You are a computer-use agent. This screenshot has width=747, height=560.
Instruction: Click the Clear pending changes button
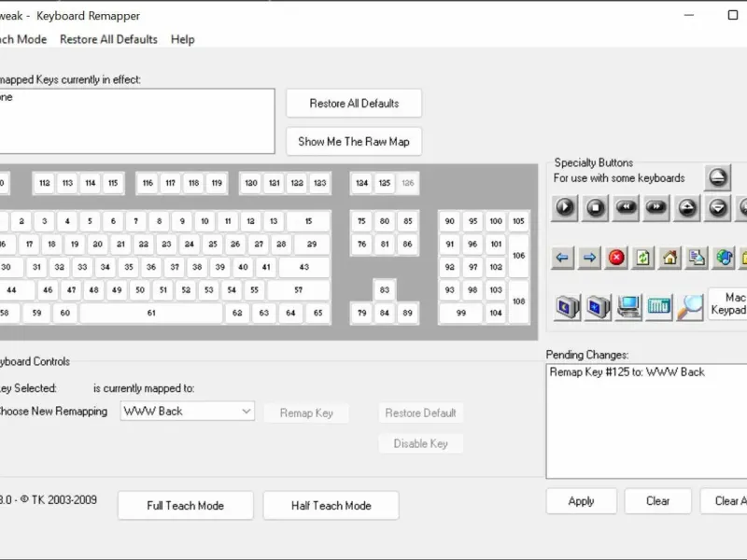(657, 501)
